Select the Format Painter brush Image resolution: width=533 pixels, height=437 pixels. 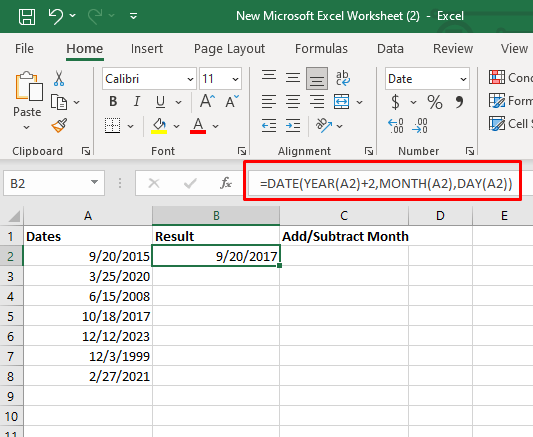point(59,126)
